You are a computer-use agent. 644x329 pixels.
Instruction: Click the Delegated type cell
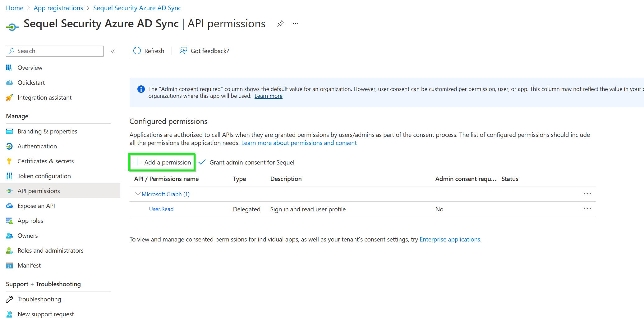[x=246, y=209]
